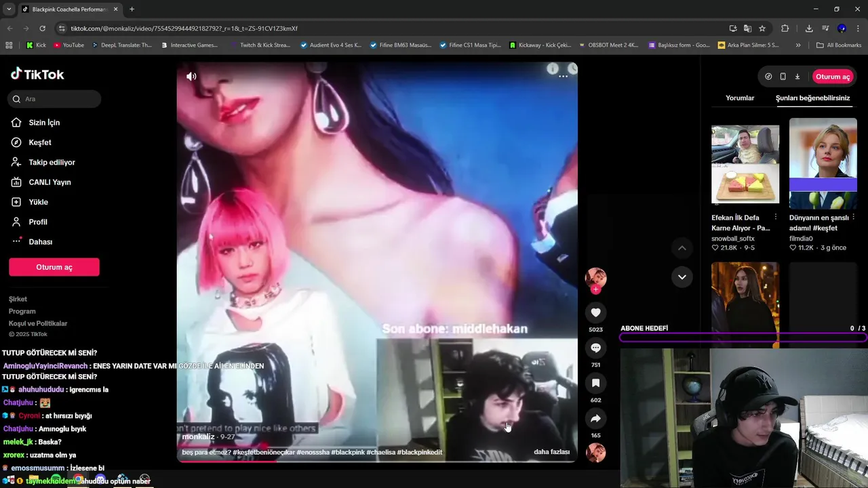Click the 'ABONE HEDEFİ' progress bar

(x=743, y=337)
